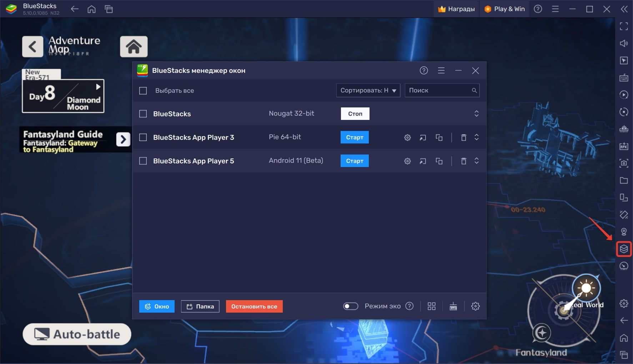Open keyboard controls icon in sidebar
Image resolution: width=633 pixels, height=364 pixels.
(x=624, y=77)
